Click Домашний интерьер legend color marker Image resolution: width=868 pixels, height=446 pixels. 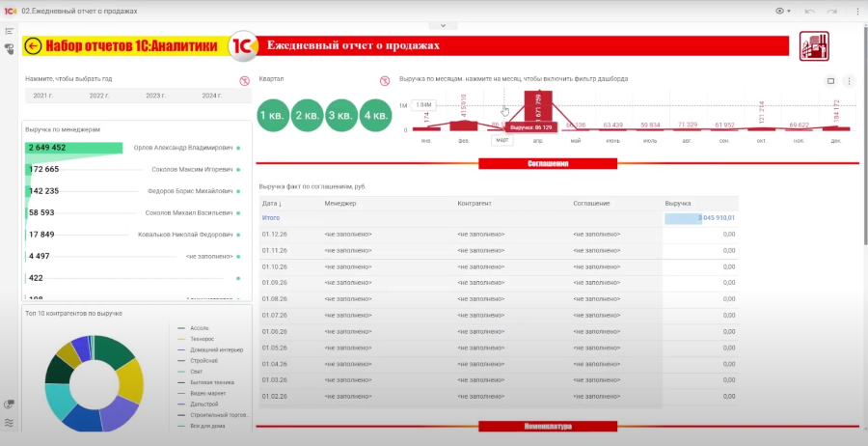pyautogui.click(x=181, y=349)
